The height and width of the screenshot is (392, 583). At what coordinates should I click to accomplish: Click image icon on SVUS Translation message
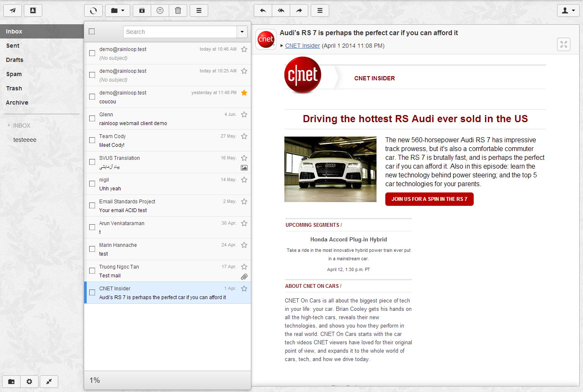(244, 168)
